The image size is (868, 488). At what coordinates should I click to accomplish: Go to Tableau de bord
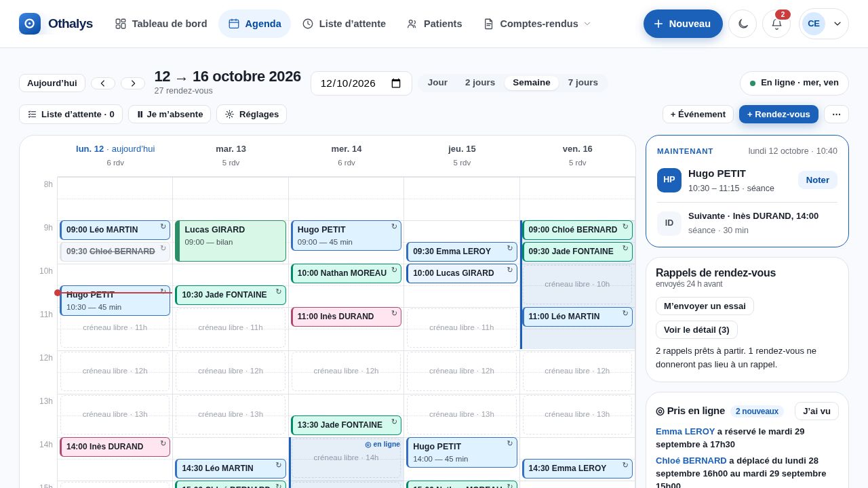coord(161,24)
